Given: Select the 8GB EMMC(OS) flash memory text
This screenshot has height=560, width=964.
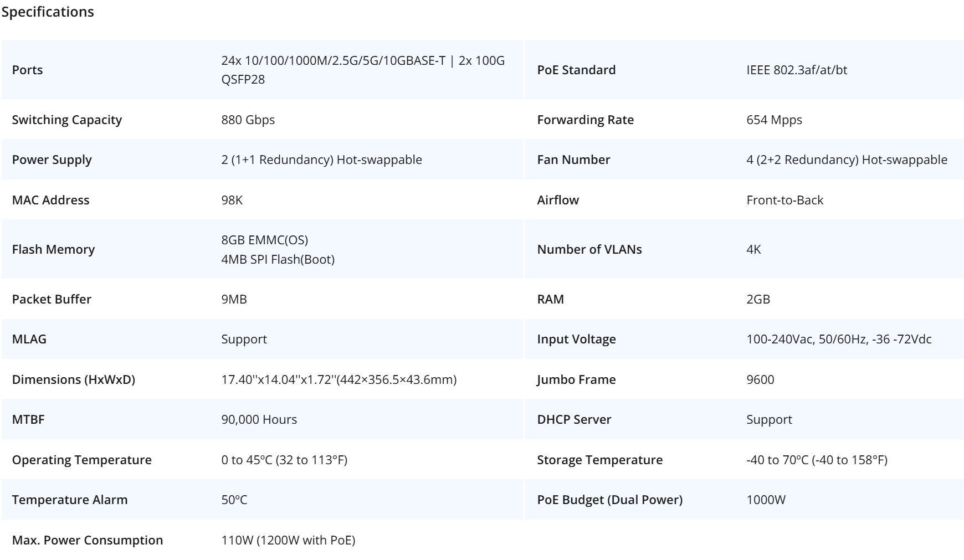Looking at the screenshot, I should (x=264, y=240).
